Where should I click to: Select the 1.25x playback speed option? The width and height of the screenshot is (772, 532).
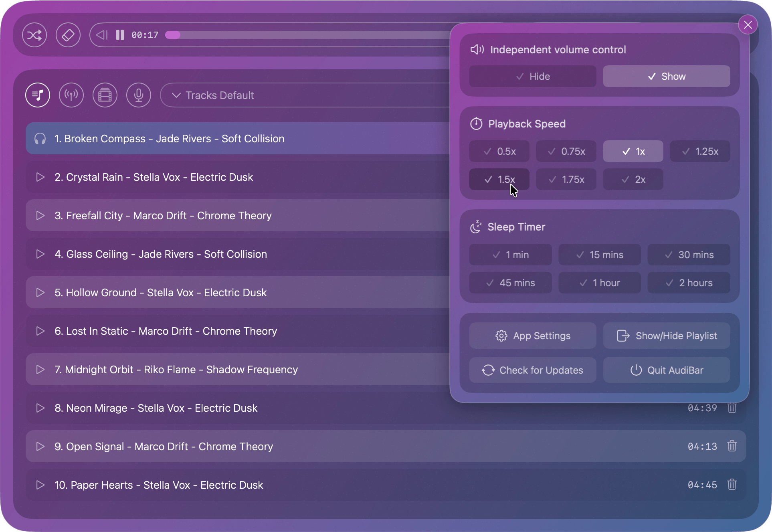click(x=700, y=151)
